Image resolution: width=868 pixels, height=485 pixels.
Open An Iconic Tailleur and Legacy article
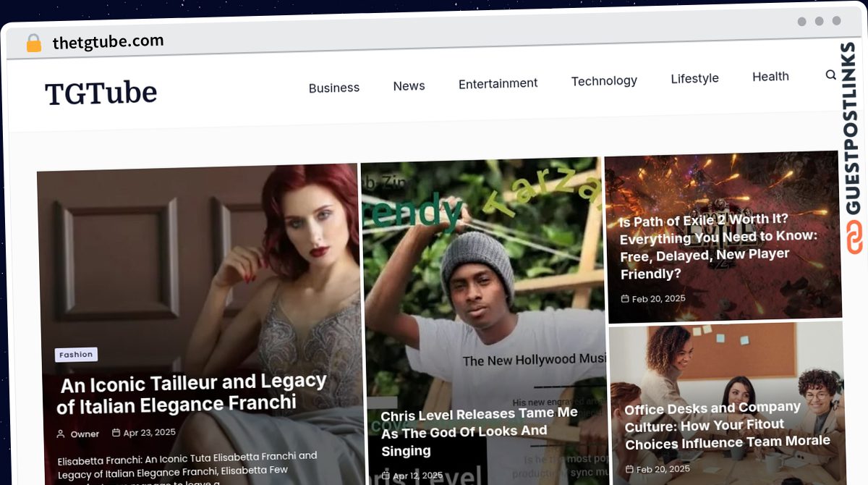tap(192, 392)
